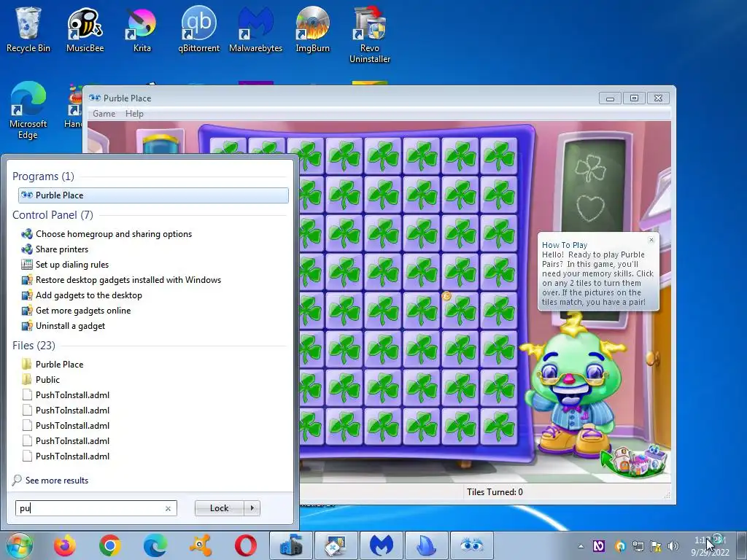Open Google Chrome from the taskbar

[110, 545]
